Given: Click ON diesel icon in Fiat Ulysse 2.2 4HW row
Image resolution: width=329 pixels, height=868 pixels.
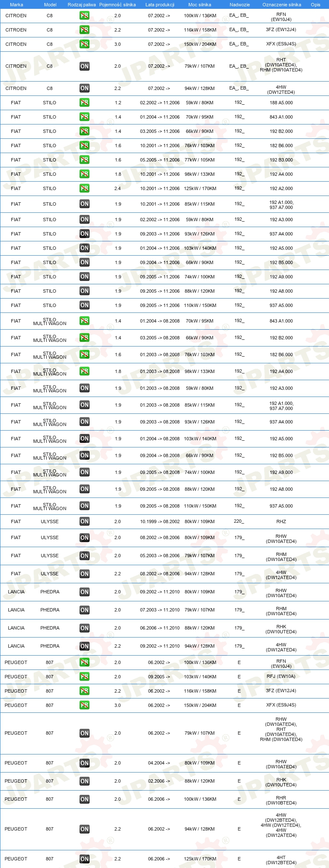Looking at the screenshot, I should [x=84, y=574].
